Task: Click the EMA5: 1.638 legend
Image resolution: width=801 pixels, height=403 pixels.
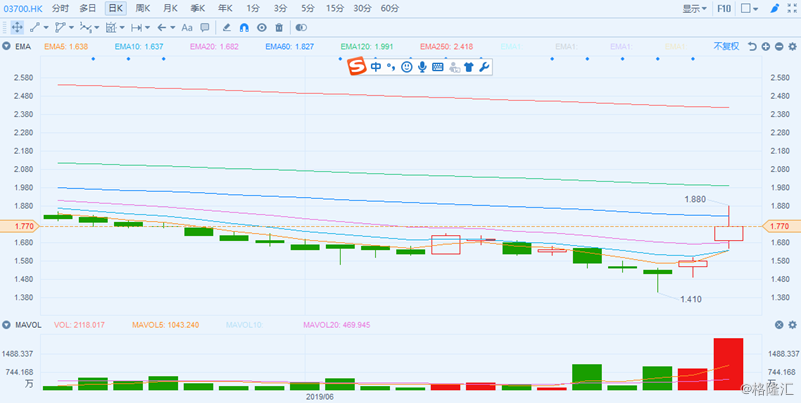Action: click(x=67, y=46)
